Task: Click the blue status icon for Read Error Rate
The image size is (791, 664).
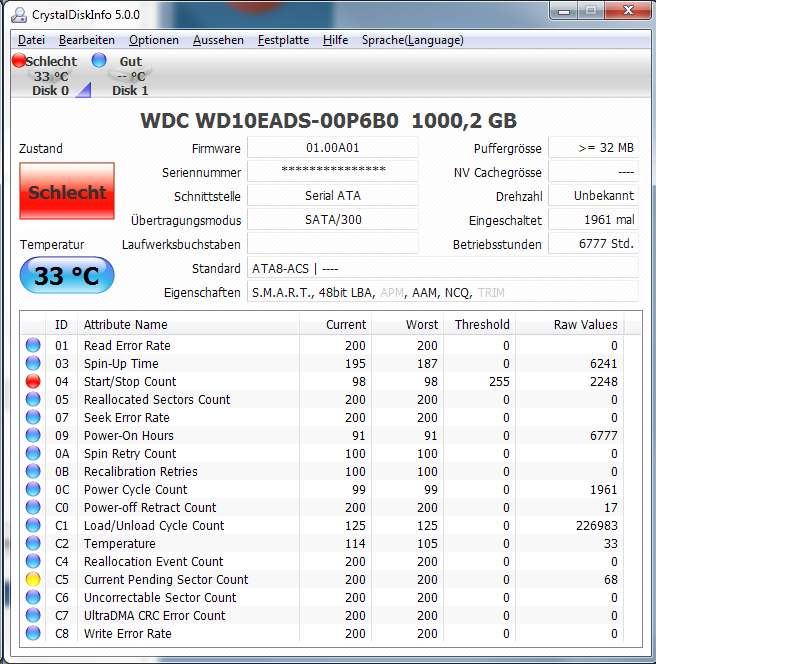Action: [33, 345]
